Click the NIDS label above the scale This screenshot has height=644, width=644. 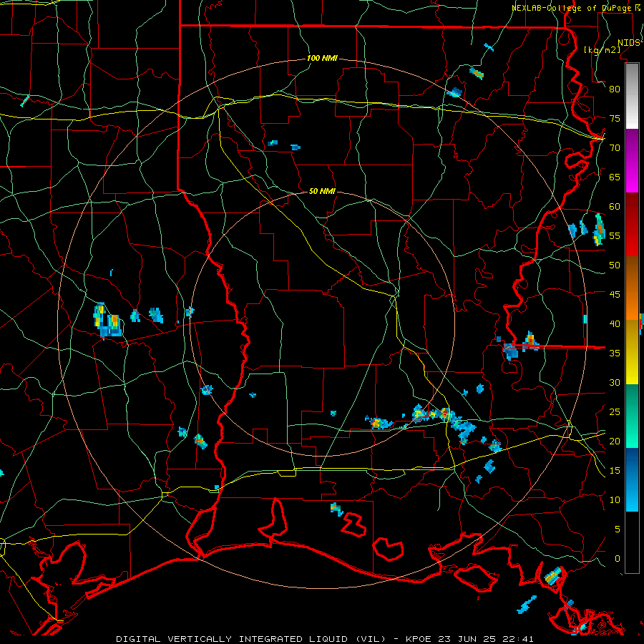pyautogui.click(x=628, y=43)
